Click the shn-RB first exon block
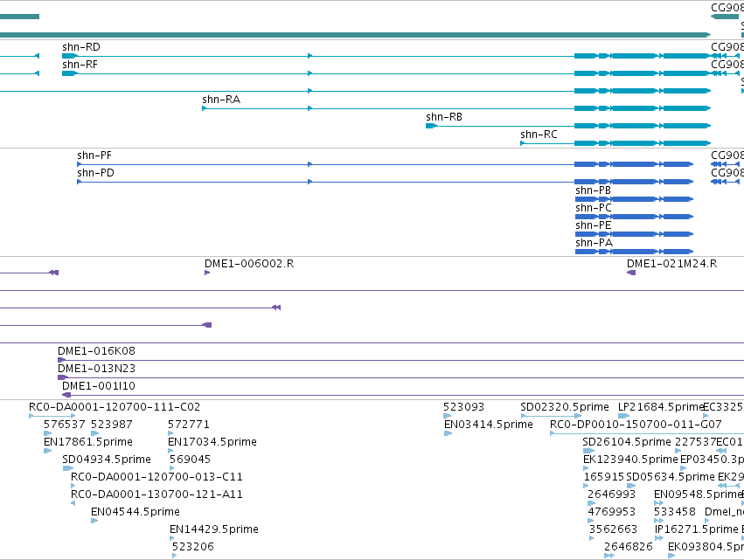This screenshot has width=744, height=560. 431,126
